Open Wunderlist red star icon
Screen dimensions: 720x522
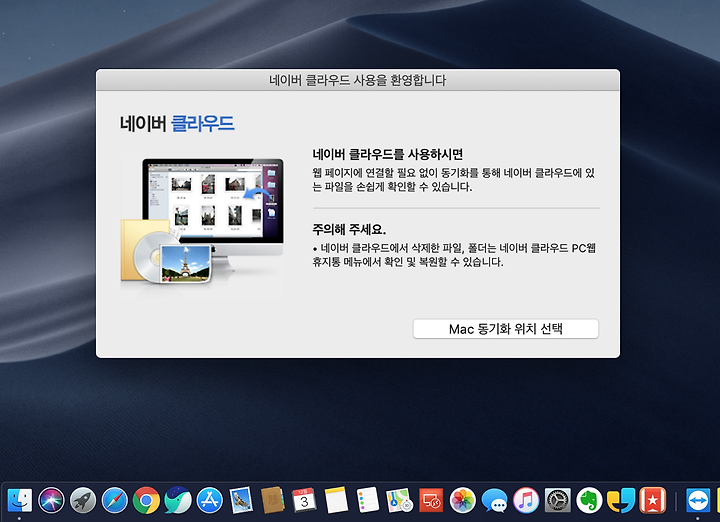click(652, 500)
